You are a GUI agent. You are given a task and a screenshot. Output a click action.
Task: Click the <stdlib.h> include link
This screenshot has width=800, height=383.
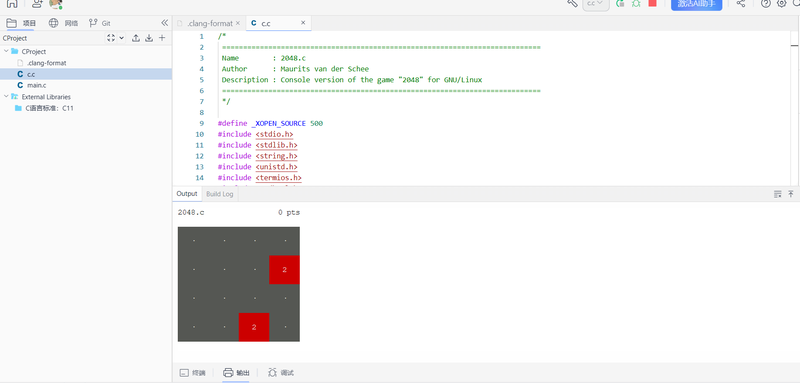[x=277, y=145]
